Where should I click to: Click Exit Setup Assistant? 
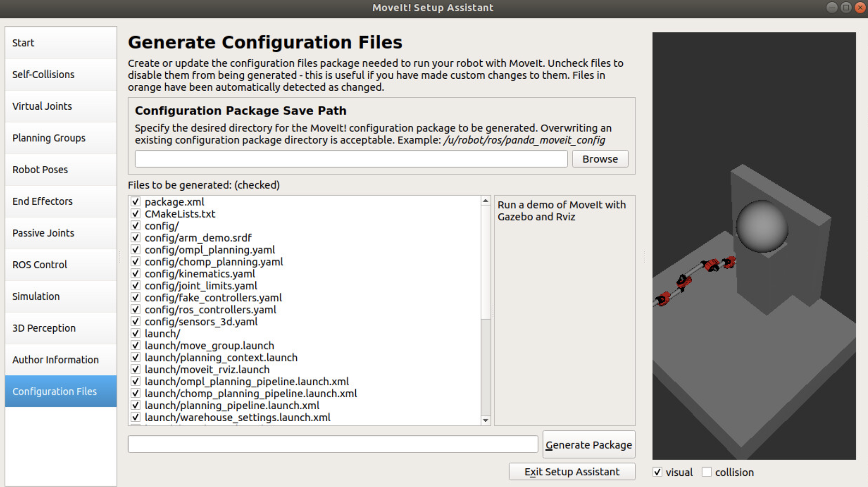(x=572, y=471)
